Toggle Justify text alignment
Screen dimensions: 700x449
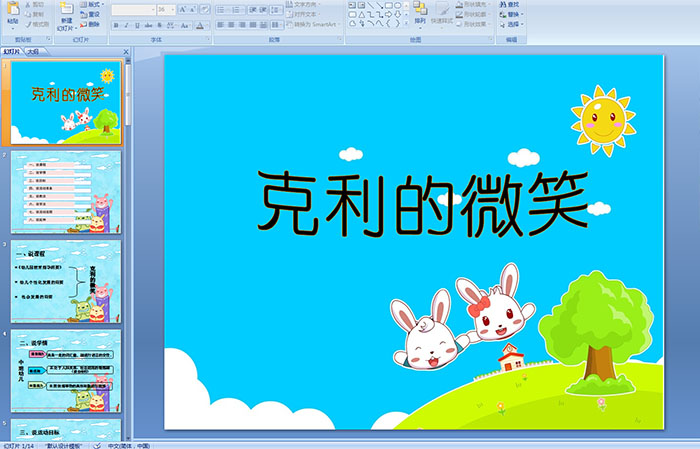(253, 25)
